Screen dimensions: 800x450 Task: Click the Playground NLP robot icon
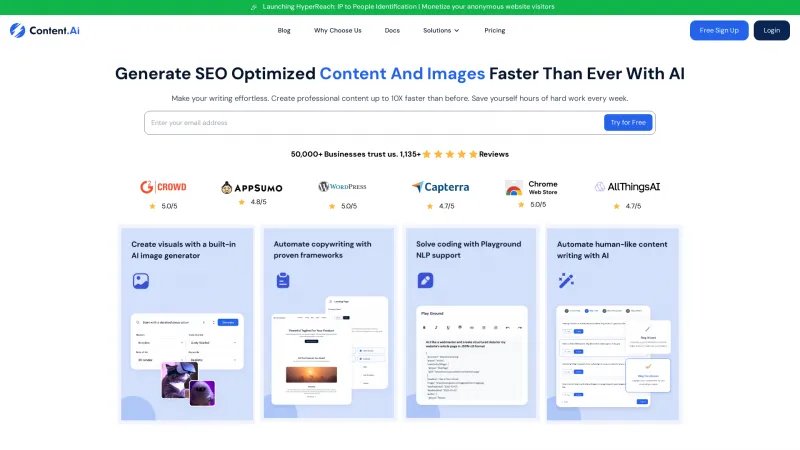click(425, 281)
